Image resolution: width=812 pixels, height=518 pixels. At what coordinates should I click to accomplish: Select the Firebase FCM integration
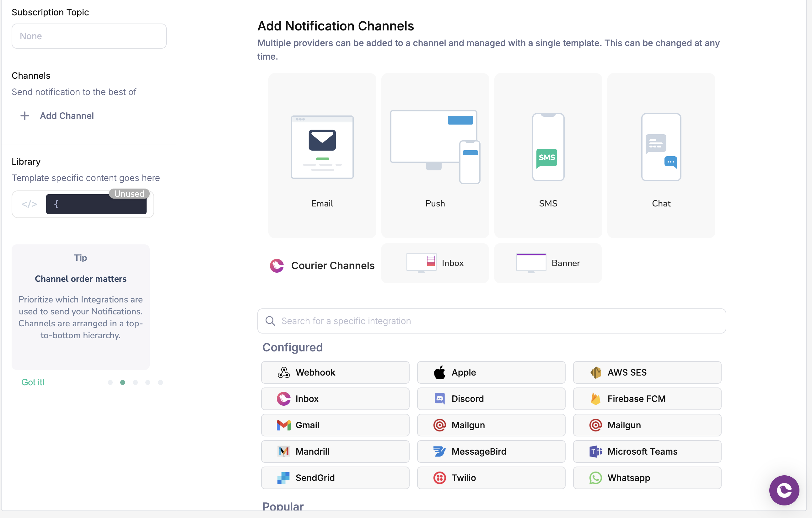click(647, 399)
